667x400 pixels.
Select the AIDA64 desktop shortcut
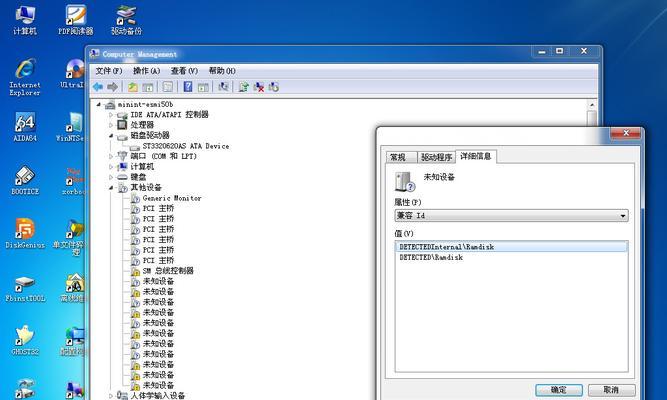25,127
